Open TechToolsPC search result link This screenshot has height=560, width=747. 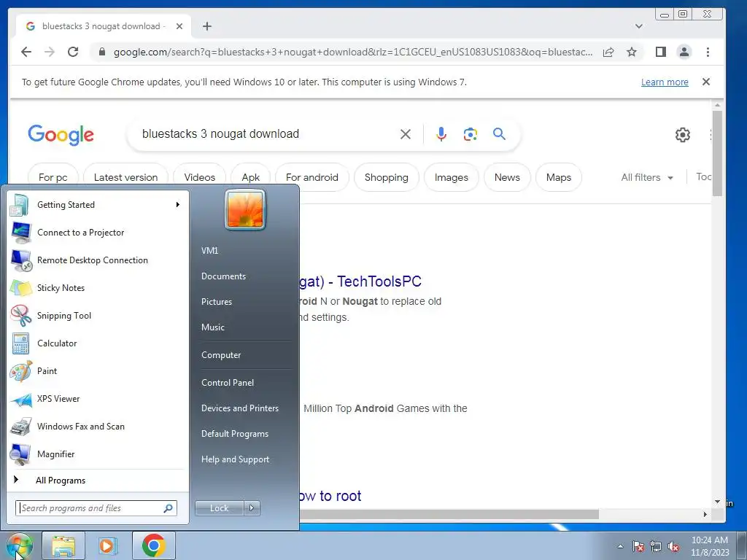point(360,281)
